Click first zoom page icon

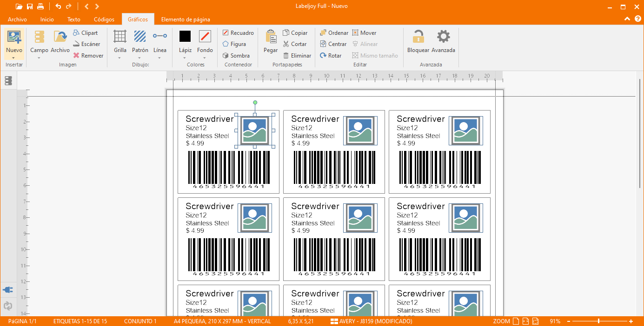click(x=516, y=321)
